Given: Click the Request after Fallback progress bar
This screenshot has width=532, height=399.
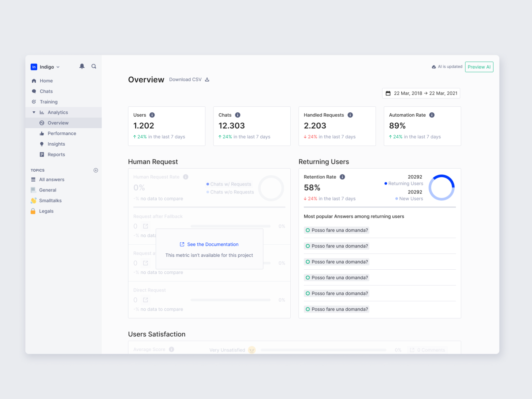Looking at the screenshot, I should click(x=230, y=226).
